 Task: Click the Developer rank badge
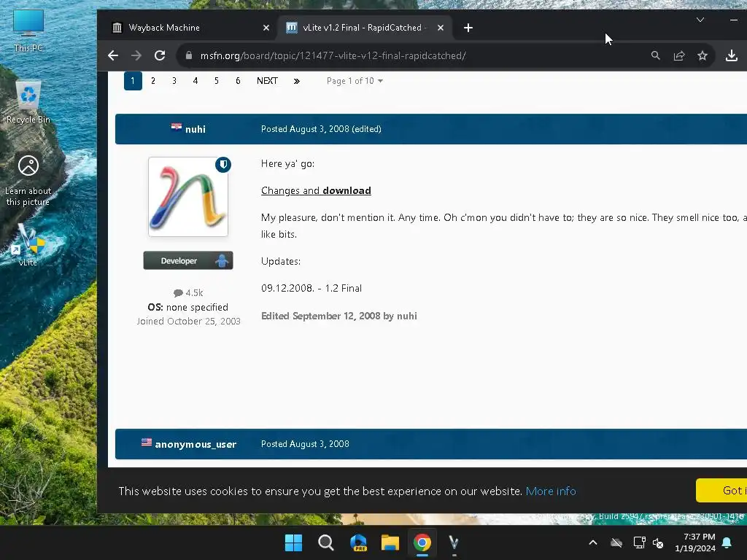(188, 260)
